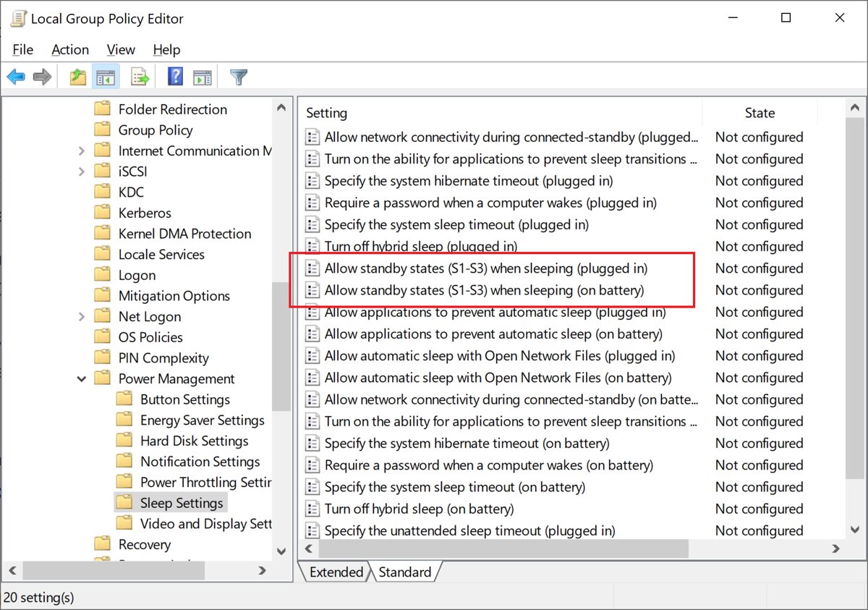868x610 pixels.
Task: Expand the iSCSI tree node
Action: 82,171
